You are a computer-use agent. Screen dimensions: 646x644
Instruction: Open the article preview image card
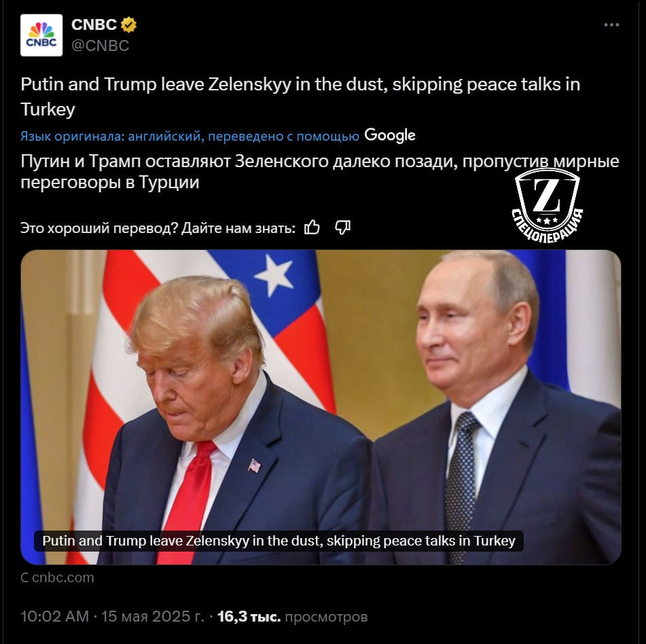pyautogui.click(x=321, y=407)
